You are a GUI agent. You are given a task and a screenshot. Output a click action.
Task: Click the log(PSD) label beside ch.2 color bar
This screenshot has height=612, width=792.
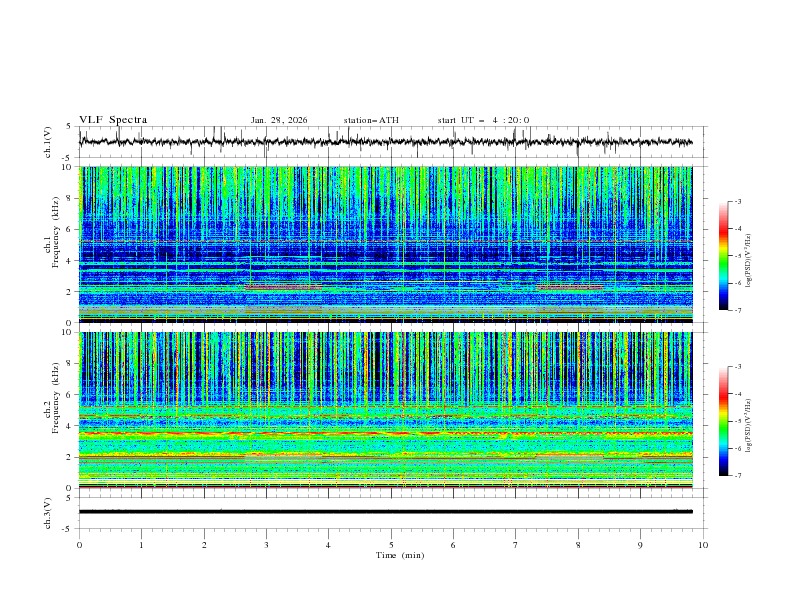click(x=748, y=426)
